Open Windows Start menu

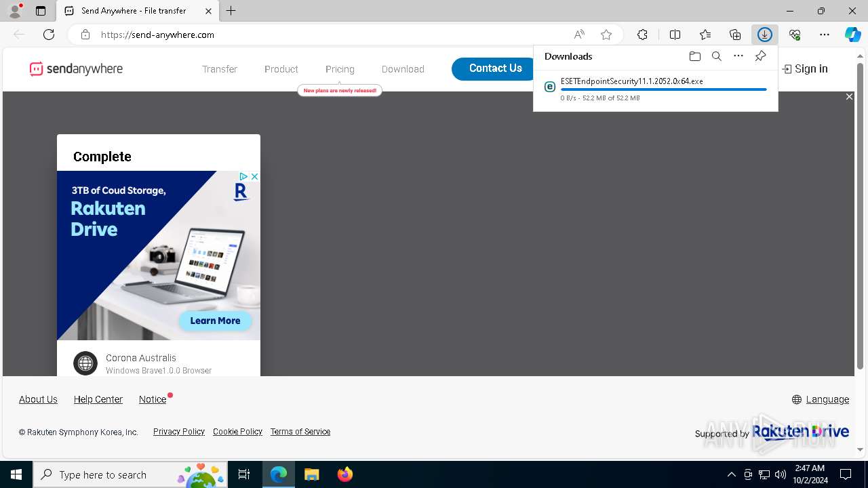(16, 474)
